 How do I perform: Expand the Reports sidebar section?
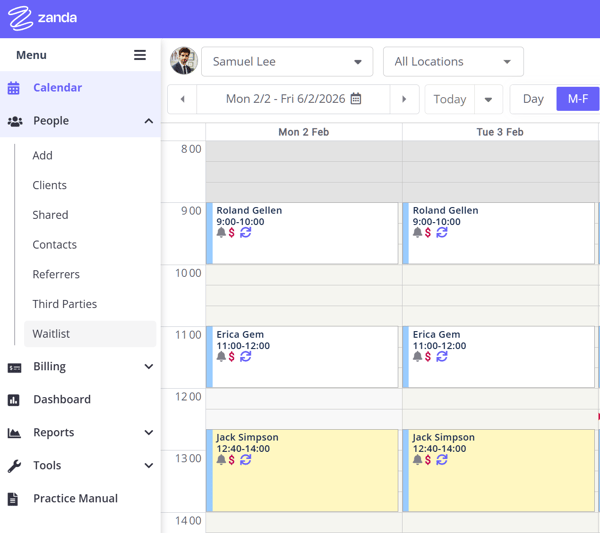click(x=148, y=433)
